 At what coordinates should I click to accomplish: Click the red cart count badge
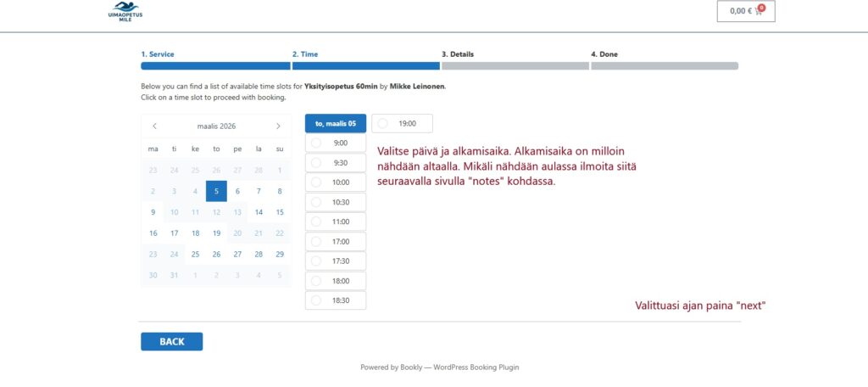pos(761,7)
